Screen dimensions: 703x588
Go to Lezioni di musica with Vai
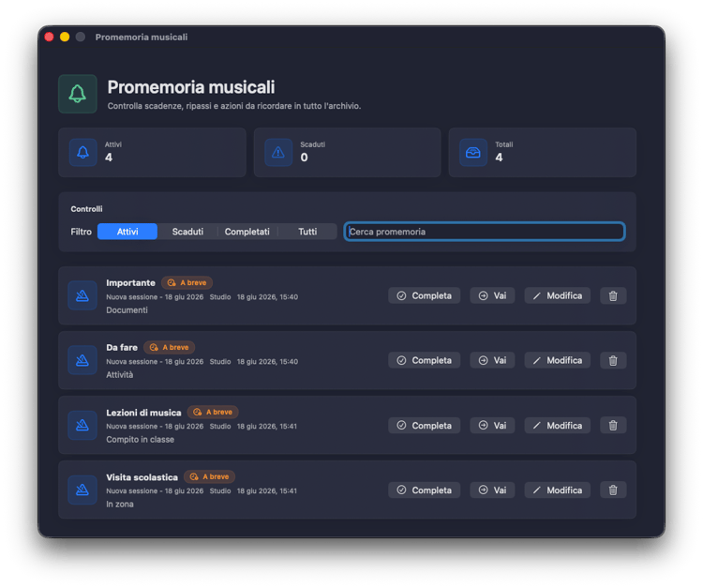pos(492,425)
